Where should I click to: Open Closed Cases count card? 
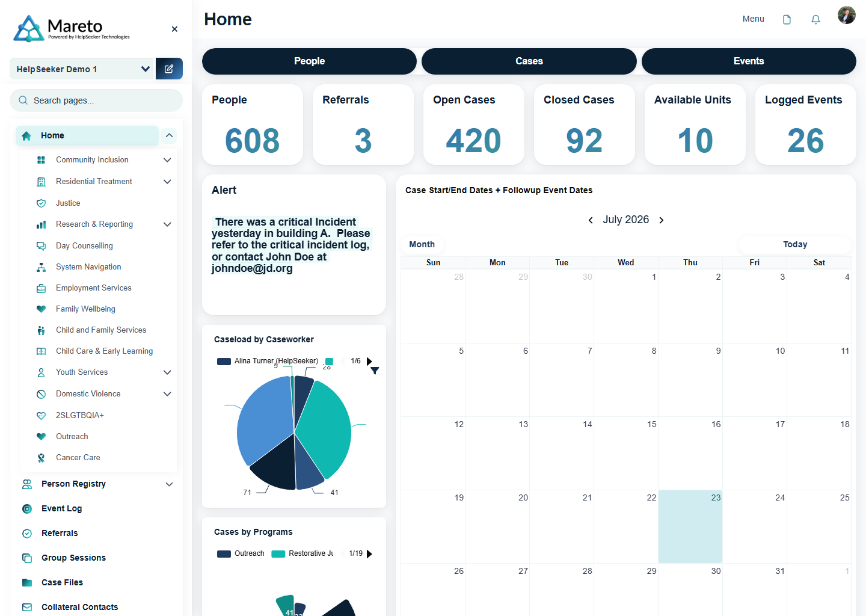(585, 125)
